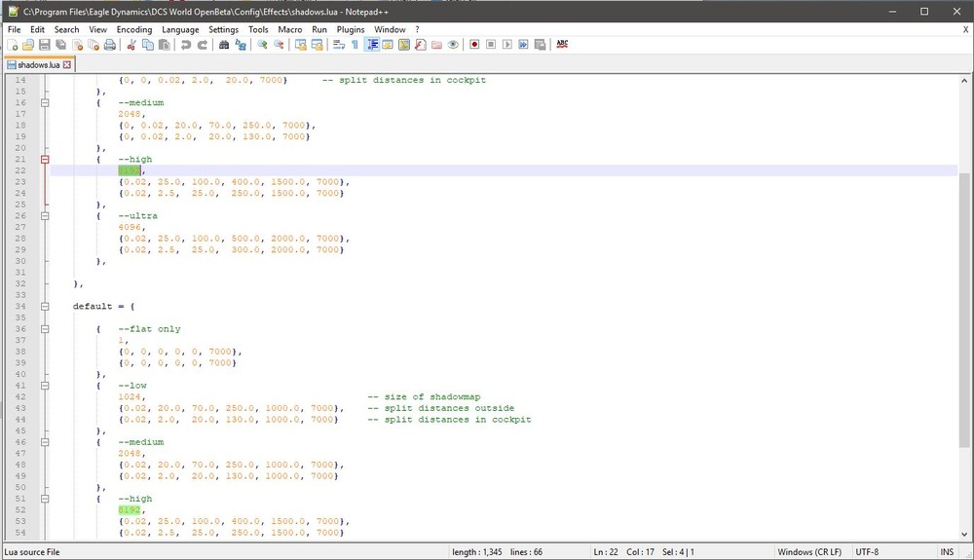Click the Zoom In magnifier icon
This screenshot has height=560, width=974.
(x=263, y=45)
